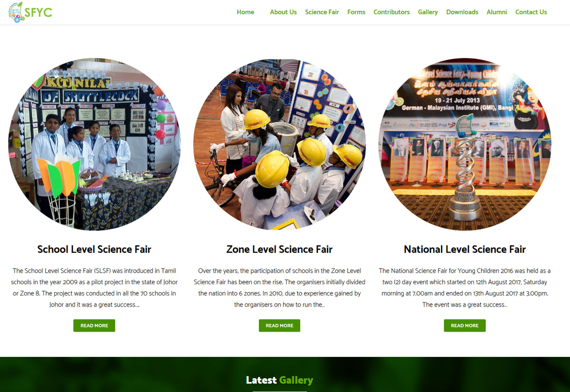Viewport: 570px width, 392px height.
Task: Click the Latest Gallery section heading
Action: click(x=279, y=380)
